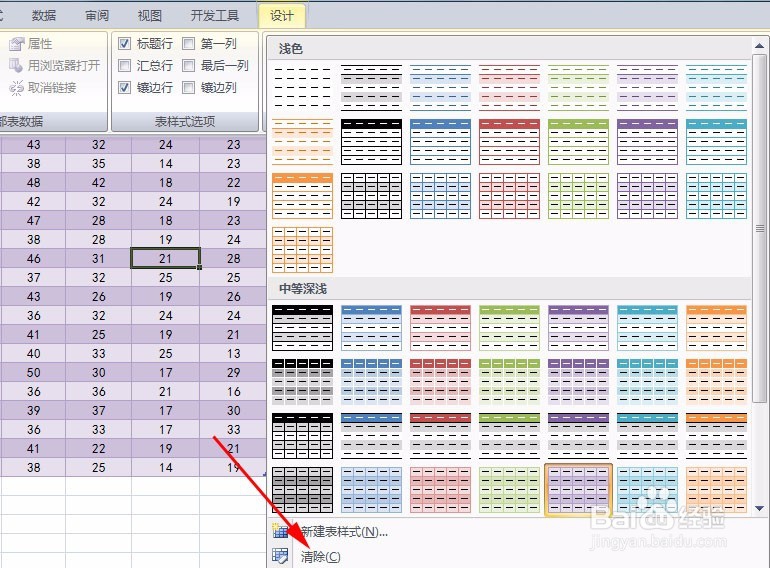Select light orange full-grid table style
770x568 pixels.
(x=302, y=250)
